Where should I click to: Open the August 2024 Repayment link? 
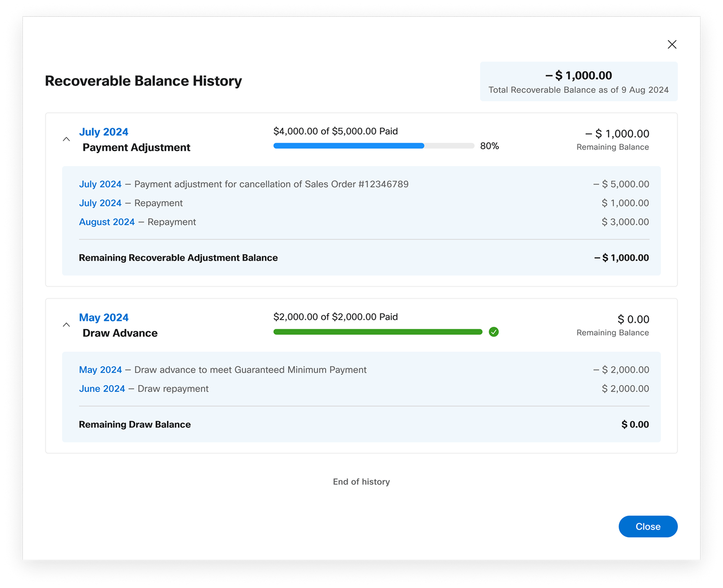click(107, 222)
